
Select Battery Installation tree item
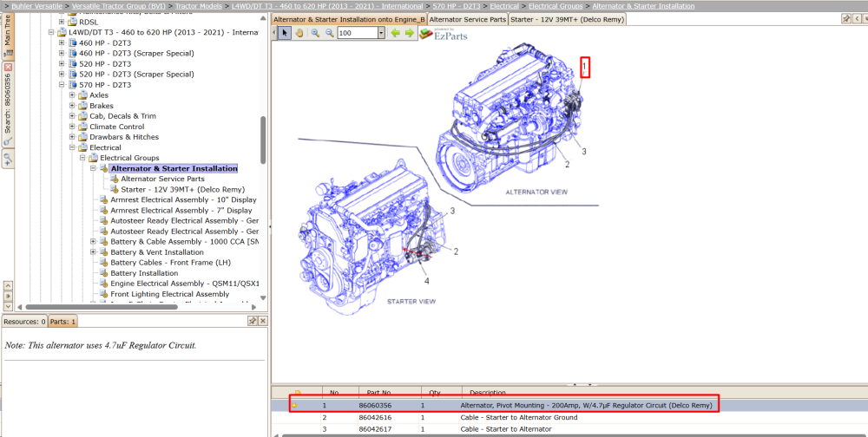[144, 273]
